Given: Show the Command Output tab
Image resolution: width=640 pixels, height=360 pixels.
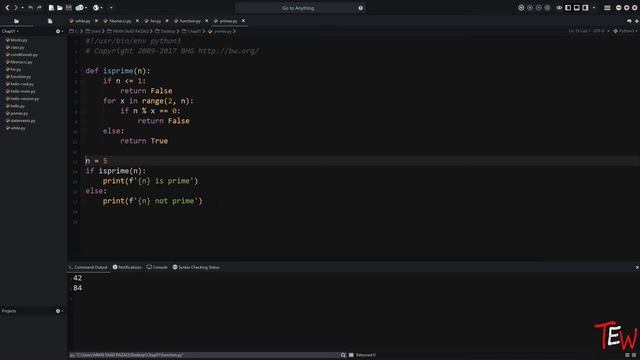Looking at the screenshot, I should (88, 267).
